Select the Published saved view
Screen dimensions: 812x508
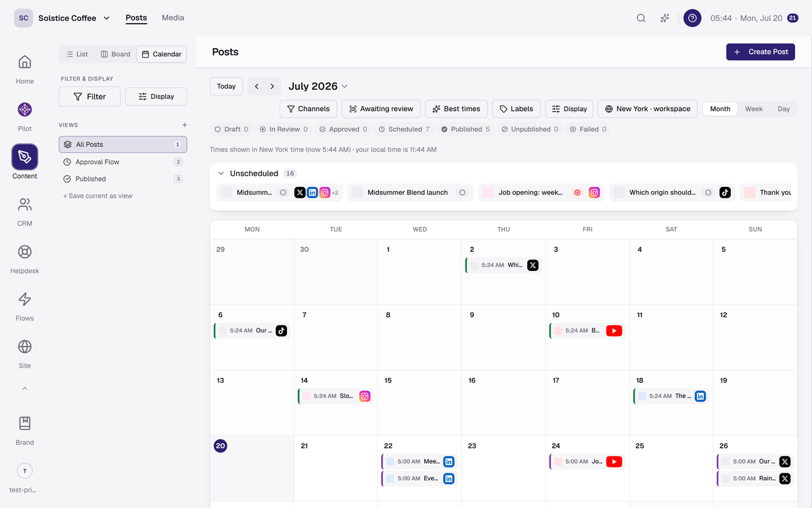pyautogui.click(x=123, y=179)
